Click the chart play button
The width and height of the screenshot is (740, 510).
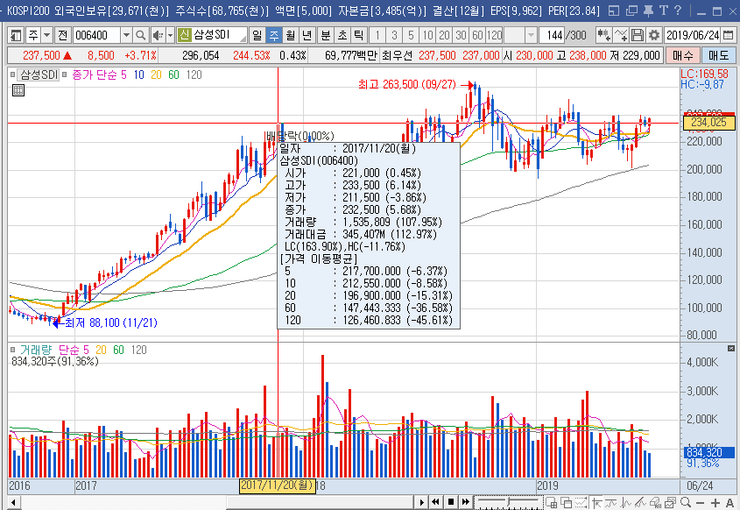click(x=421, y=502)
